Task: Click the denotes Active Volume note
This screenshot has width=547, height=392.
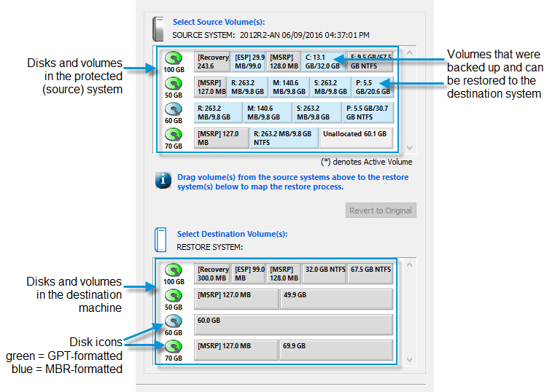Action: click(366, 162)
